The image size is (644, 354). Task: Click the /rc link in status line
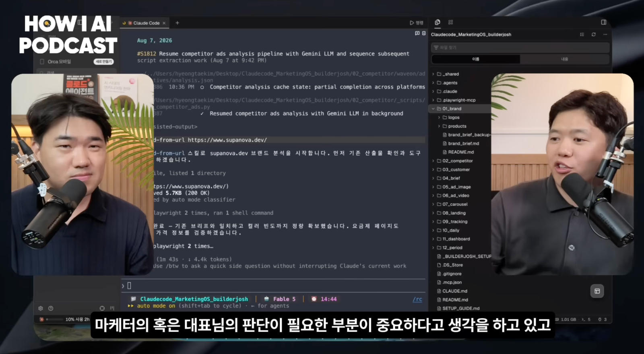tap(417, 299)
